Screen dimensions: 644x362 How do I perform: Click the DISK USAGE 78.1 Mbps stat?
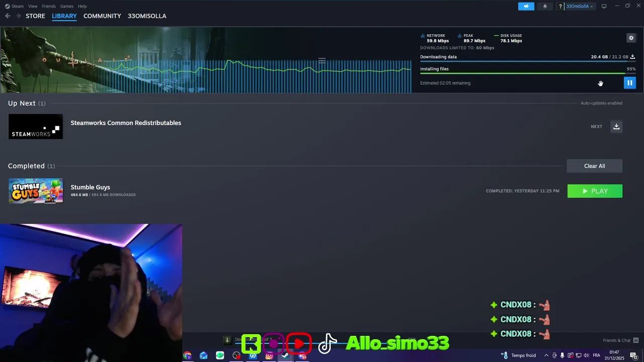509,38
